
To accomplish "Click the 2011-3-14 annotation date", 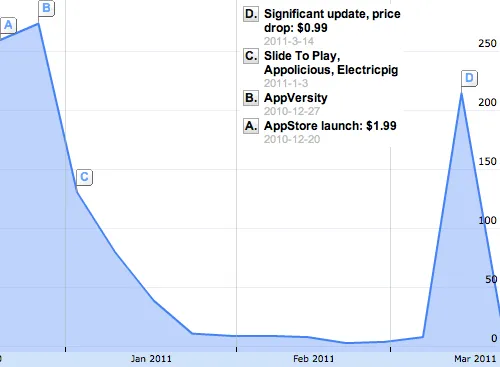I will pos(289,41).
